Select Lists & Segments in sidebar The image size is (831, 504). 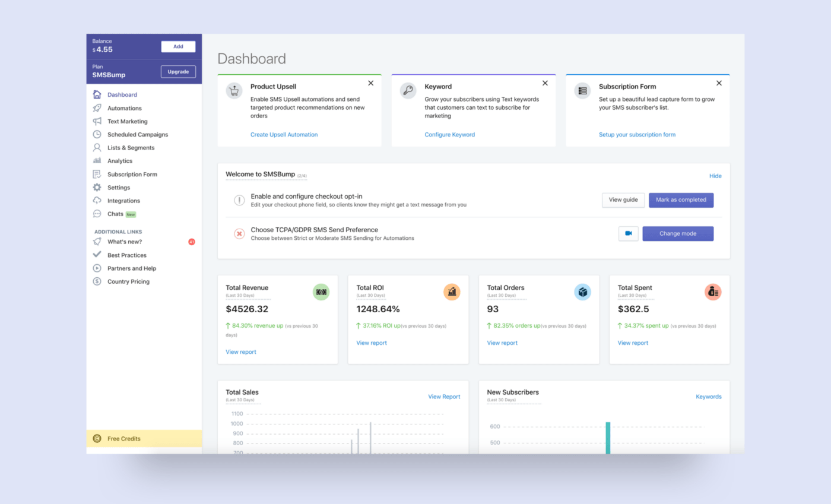[131, 147]
